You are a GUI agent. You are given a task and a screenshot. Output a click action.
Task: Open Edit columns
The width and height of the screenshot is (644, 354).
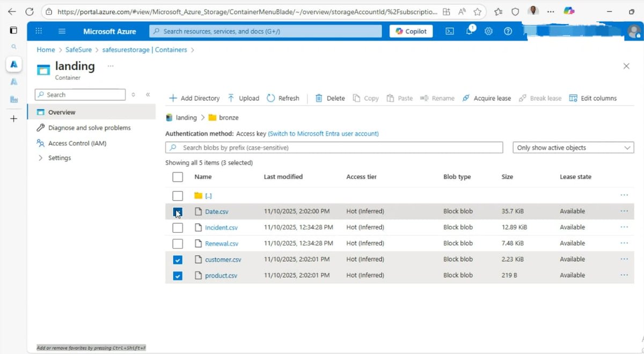tap(593, 98)
